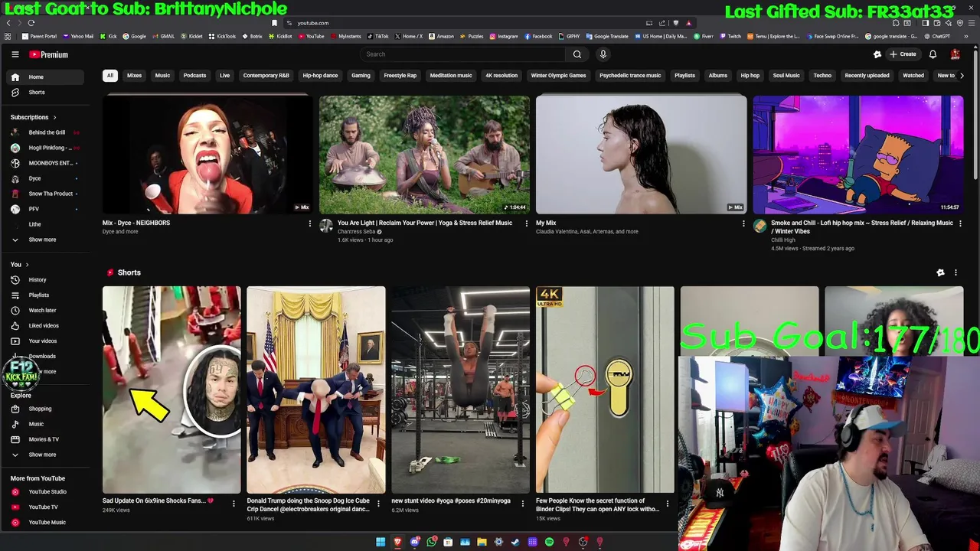Play the Donald Trump dance short
This screenshot has width=980, height=551.
pyautogui.click(x=316, y=390)
